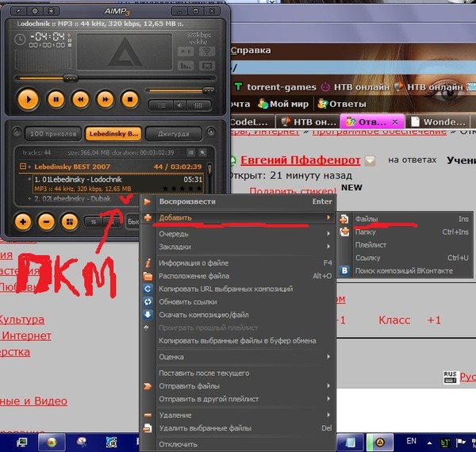Choose Копировать URL выбранных композиций
476x452 pixels.
[x=238, y=289]
